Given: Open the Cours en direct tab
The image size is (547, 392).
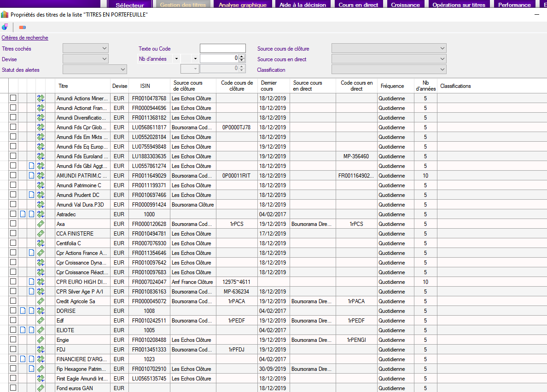Looking at the screenshot, I should point(358,5).
